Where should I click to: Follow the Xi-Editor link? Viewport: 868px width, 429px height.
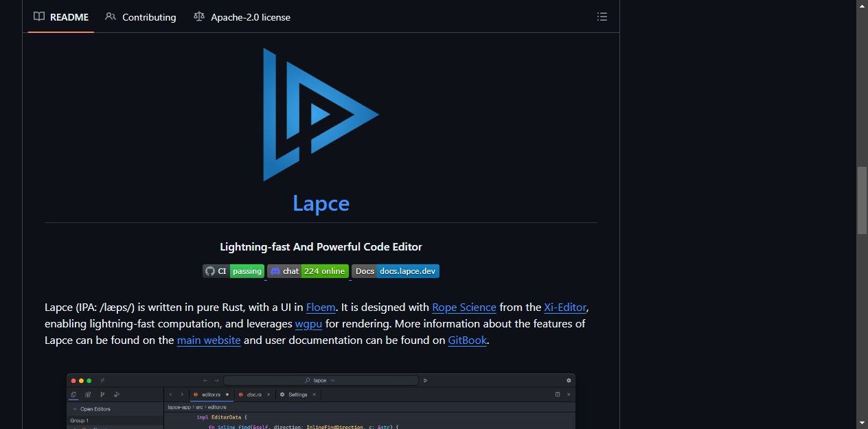point(566,307)
